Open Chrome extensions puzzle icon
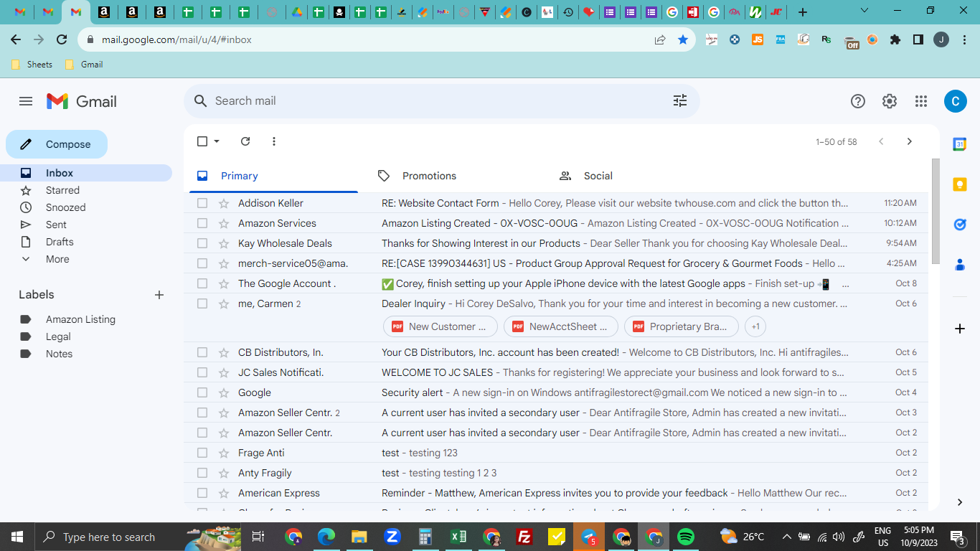This screenshot has width=980, height=551. (x=895, y=40)
